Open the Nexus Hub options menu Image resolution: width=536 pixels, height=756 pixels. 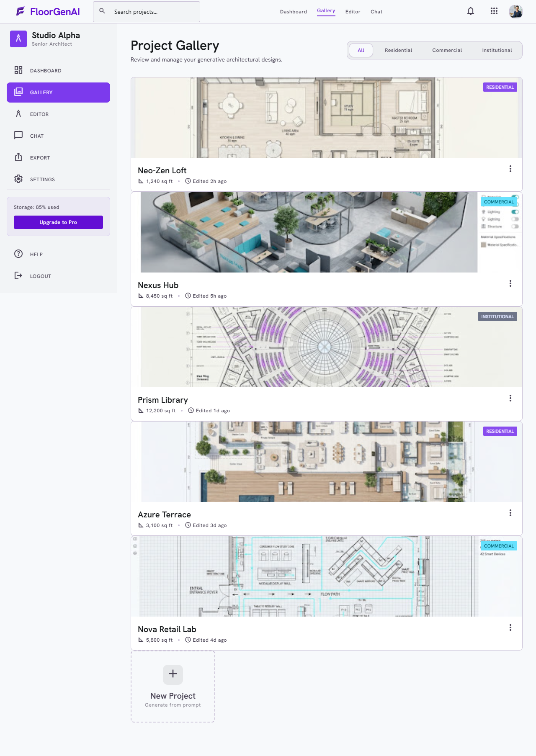point(510,284)
